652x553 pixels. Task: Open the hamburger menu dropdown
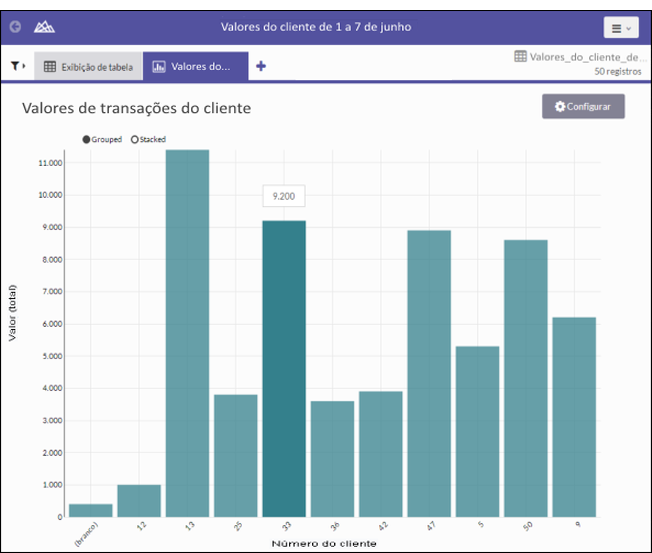coord(620,28)
